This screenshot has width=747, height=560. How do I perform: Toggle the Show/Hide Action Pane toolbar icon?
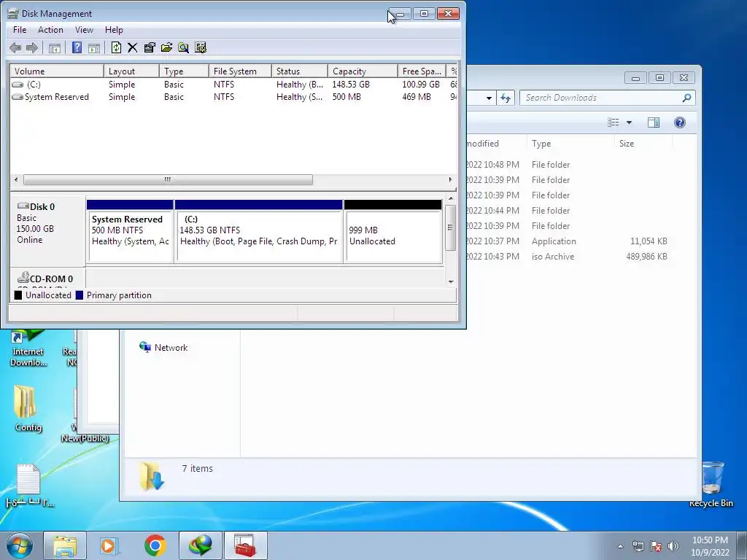94,47
